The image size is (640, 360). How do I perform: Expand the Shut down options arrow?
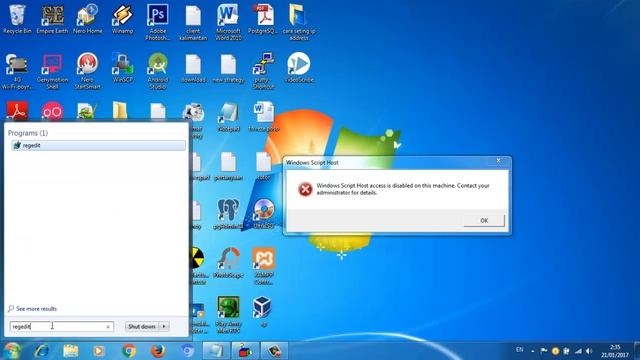pos(164,327)
